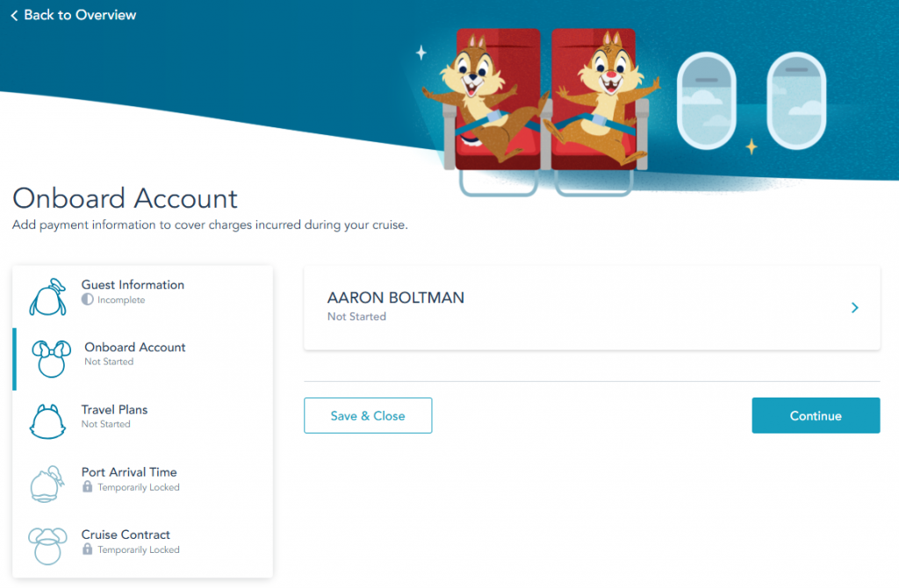Switch to the Travel Plans section
The height and width of the screenshot is (588, 899).
[114, 410]
